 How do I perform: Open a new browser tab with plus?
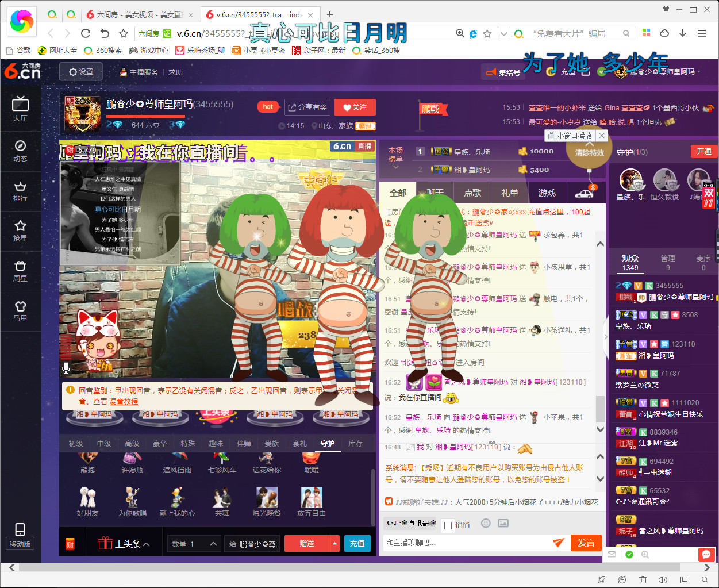(330, 14)
